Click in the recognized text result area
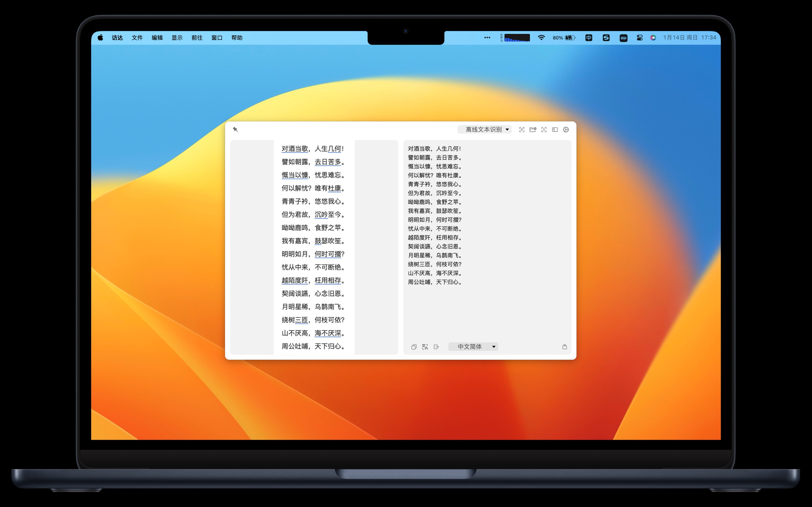The image size is (812, 507). (x=487, y=312)
